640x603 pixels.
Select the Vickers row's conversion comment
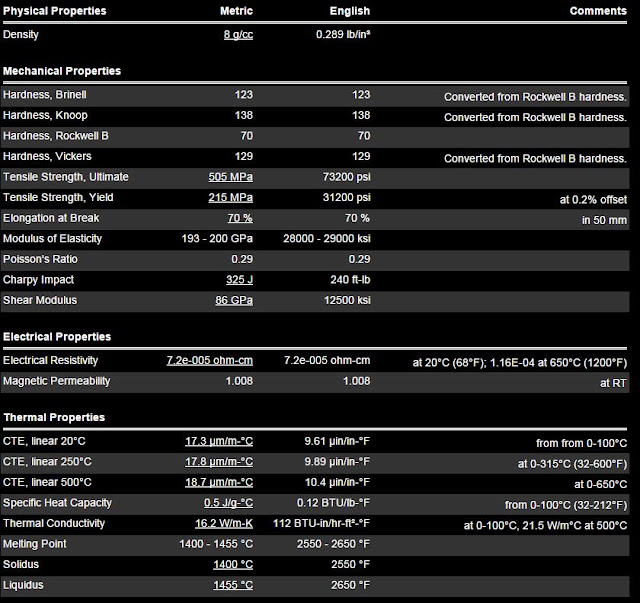[x=535, y=158]
